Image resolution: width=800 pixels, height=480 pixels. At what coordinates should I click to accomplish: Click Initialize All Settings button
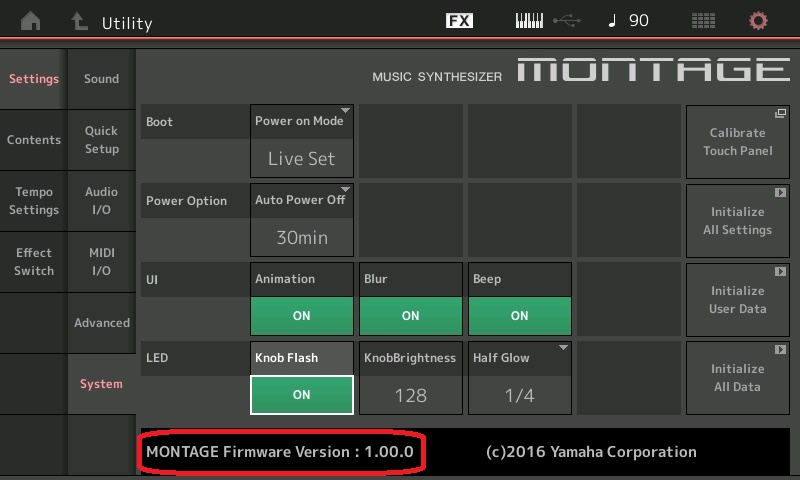(x=737, y=220)
